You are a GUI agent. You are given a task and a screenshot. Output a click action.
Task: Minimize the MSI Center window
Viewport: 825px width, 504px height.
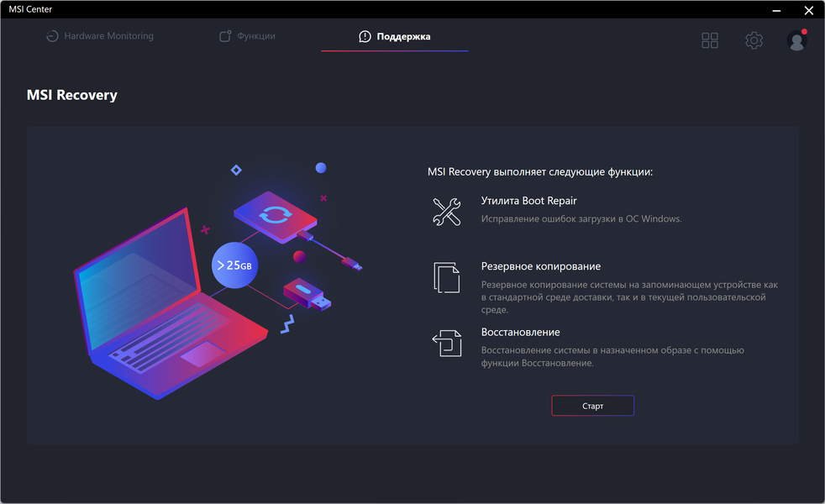click(x=776, y=10)
